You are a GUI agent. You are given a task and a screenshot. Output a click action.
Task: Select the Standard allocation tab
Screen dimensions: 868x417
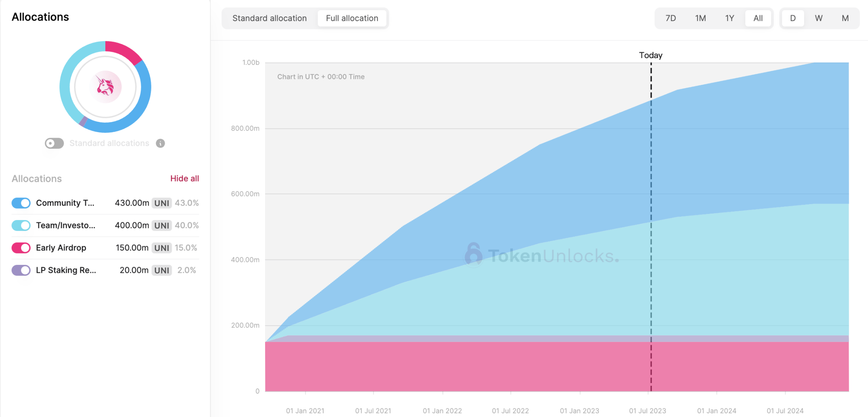(269, 18)
